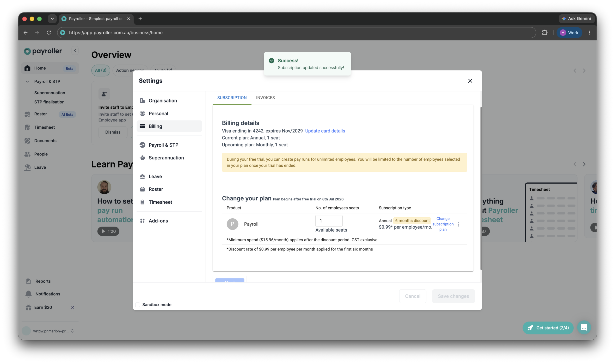Open the three-dot menu for Payroll product

click(x=458, y=224)
